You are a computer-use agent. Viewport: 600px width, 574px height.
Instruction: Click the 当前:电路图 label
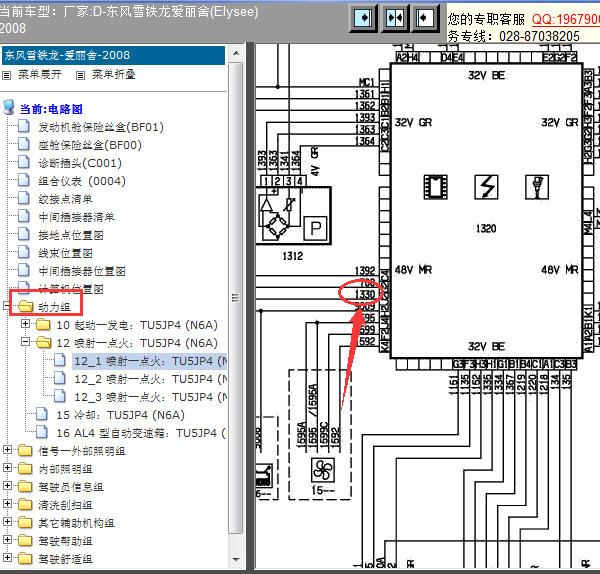[x=51, y=109]
